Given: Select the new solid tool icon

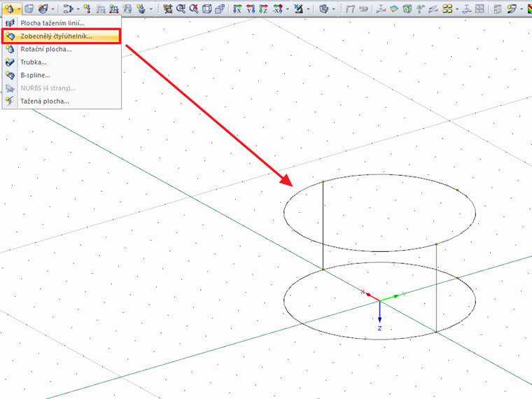Looking at the screenshot, I should [29, 8].
